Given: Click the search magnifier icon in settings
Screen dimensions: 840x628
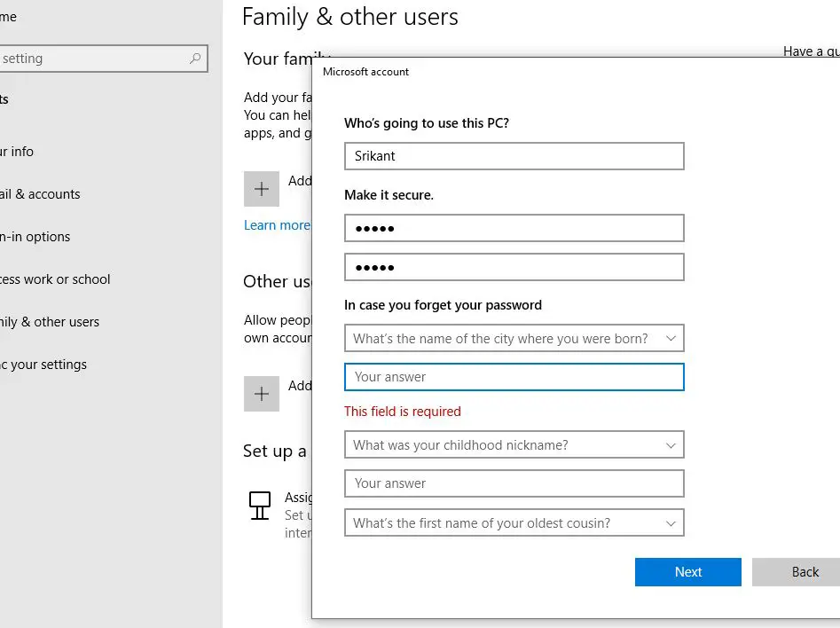Looking at the screenshot, I should 195,58.
